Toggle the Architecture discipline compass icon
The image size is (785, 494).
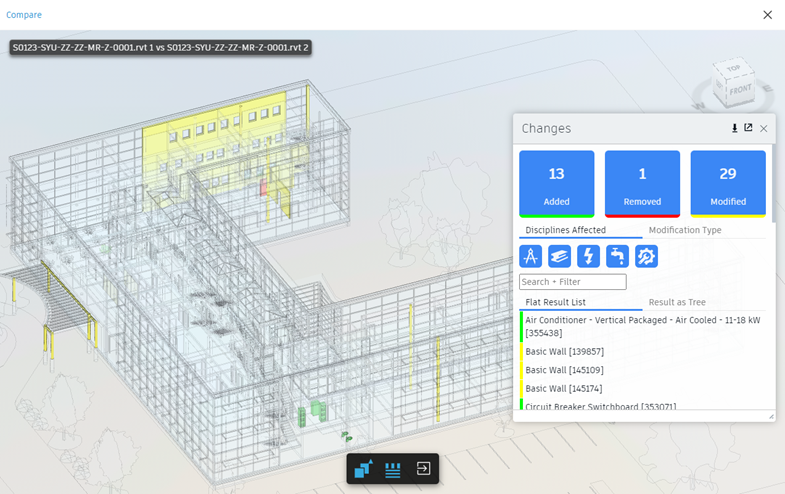531,256
